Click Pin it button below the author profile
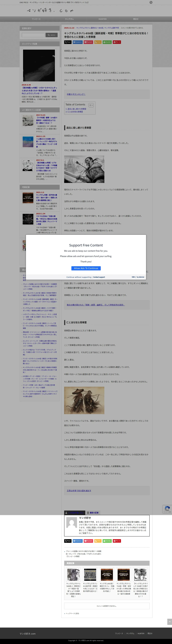 click(x=117, y=541)
